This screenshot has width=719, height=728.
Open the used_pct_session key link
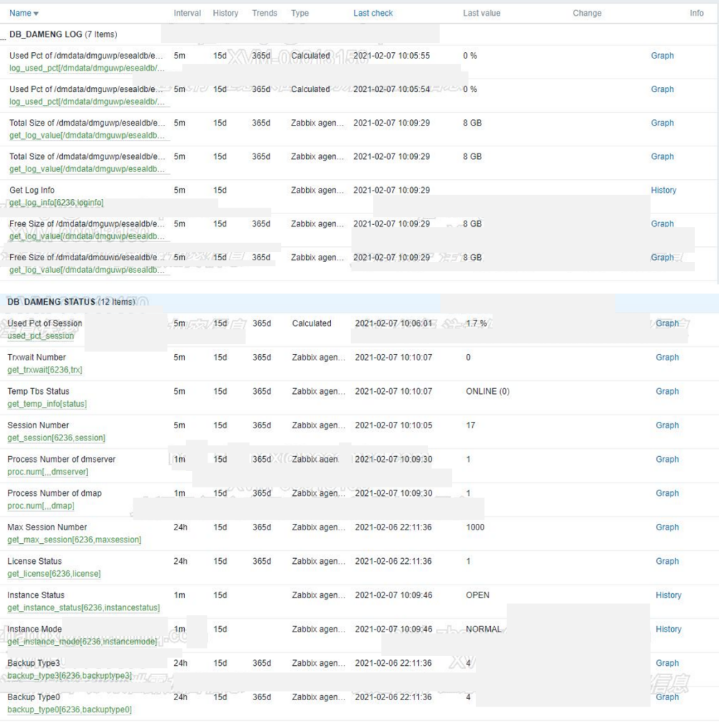pyautogui.click(x=41, y=336)
